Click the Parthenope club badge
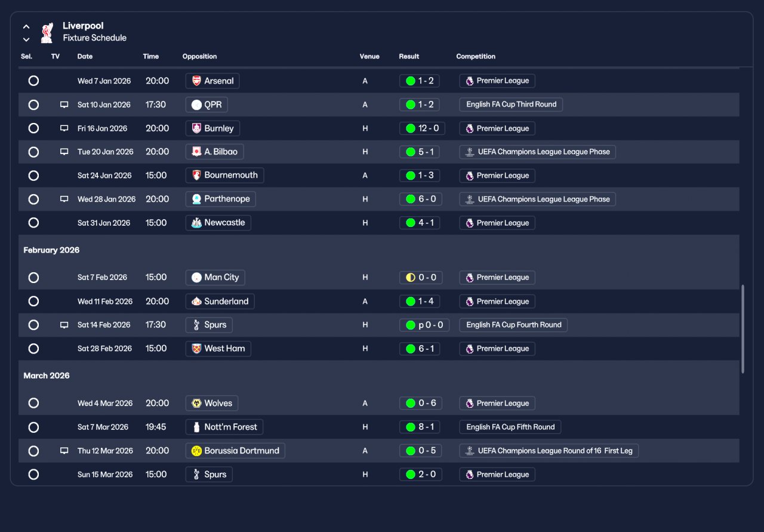This screenshot has height=532, width=764. 196,199
